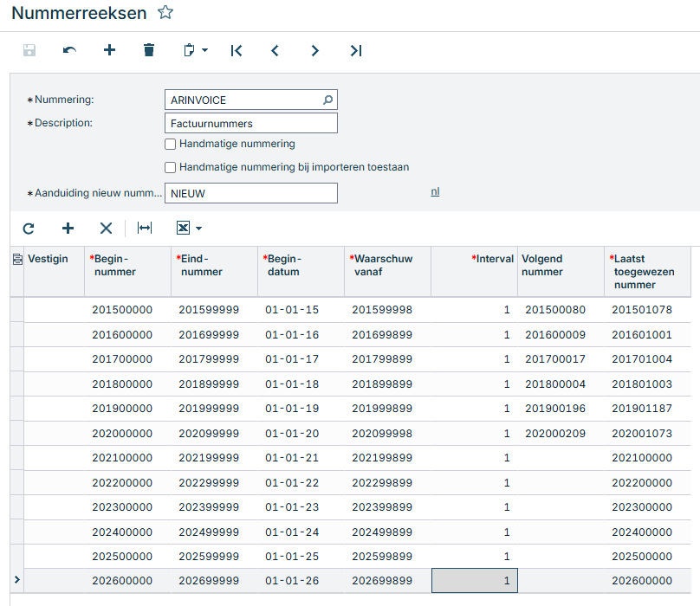
Task: Go to the first record
Action: [237, 50]
